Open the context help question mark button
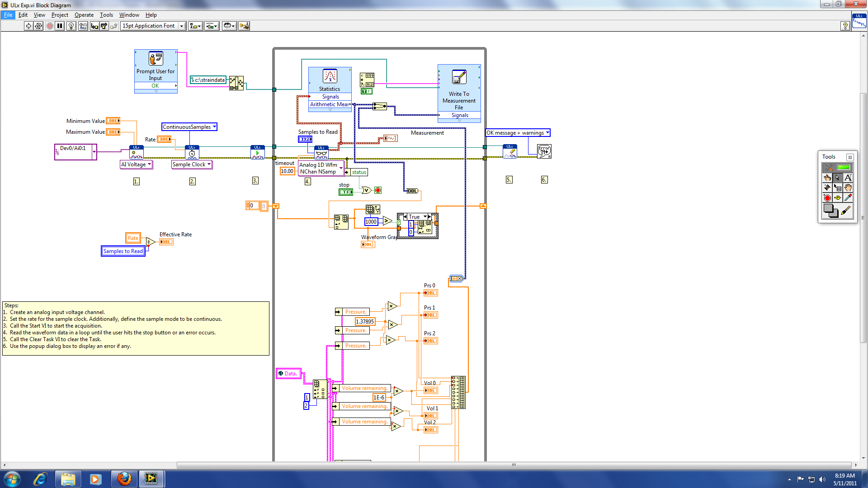 (845, 26)
